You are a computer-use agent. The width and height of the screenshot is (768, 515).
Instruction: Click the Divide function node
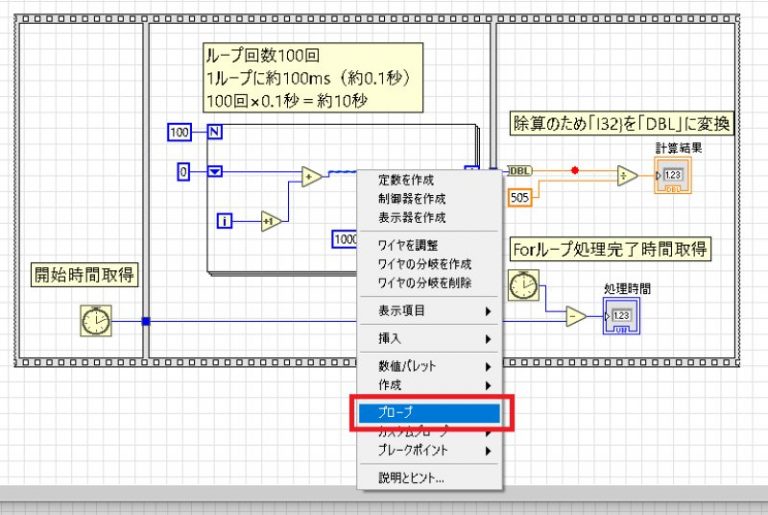tap(627, 175)
